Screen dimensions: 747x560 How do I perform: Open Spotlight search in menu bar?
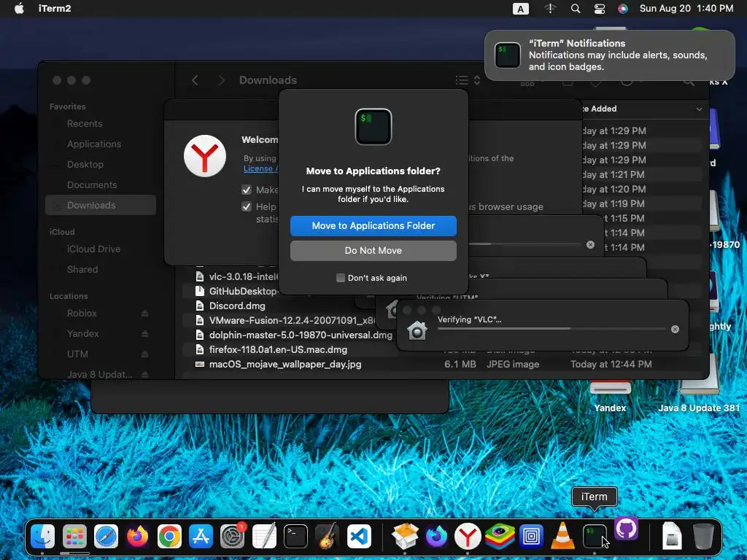[x=576, y=9]
